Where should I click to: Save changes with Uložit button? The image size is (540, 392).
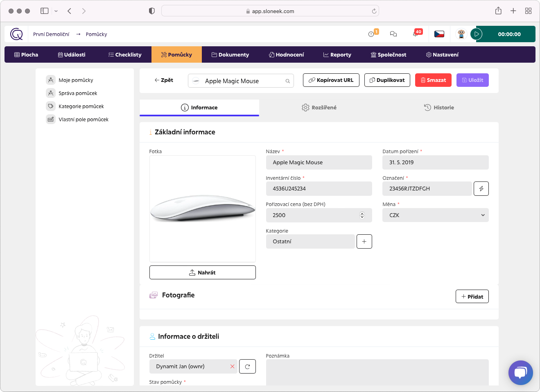pyautogui.click(x=472, y=80)
